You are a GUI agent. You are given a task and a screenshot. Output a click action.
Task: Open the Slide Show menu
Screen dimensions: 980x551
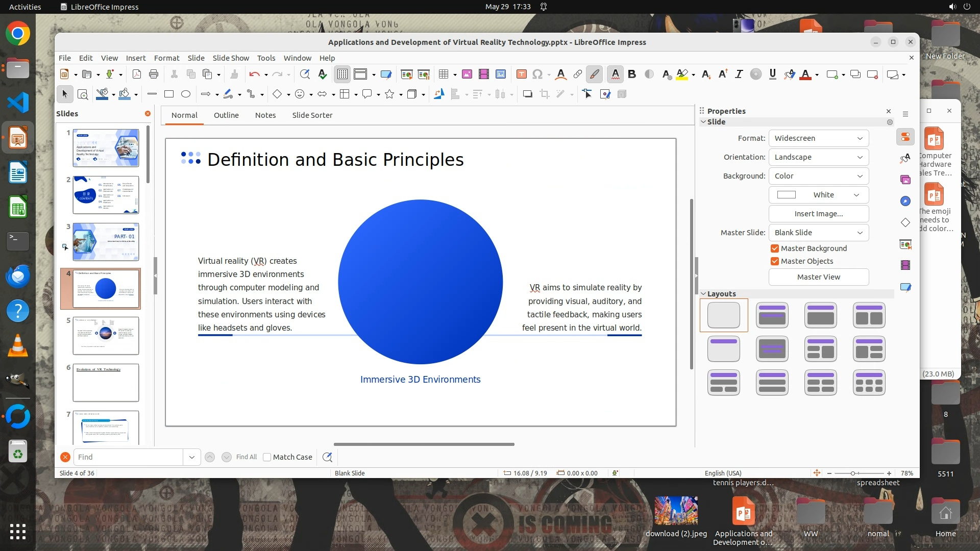(x=231, y=58)
